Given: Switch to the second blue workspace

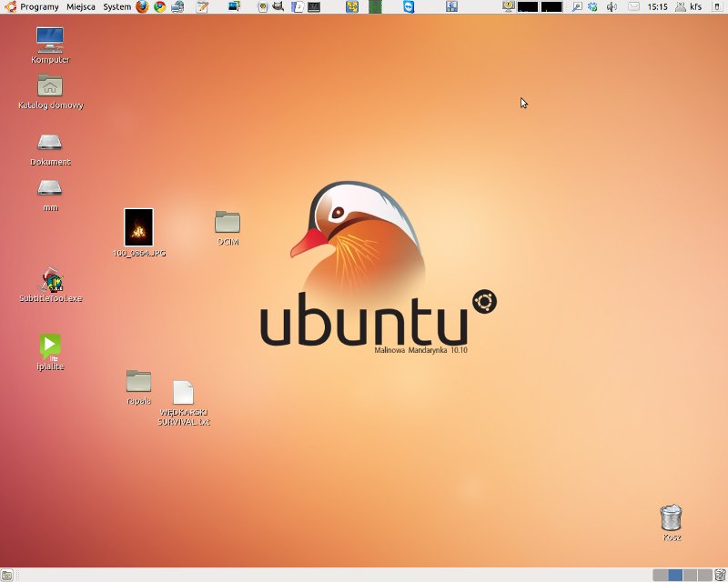Looking at the screenshot, I should coord(675,575).
